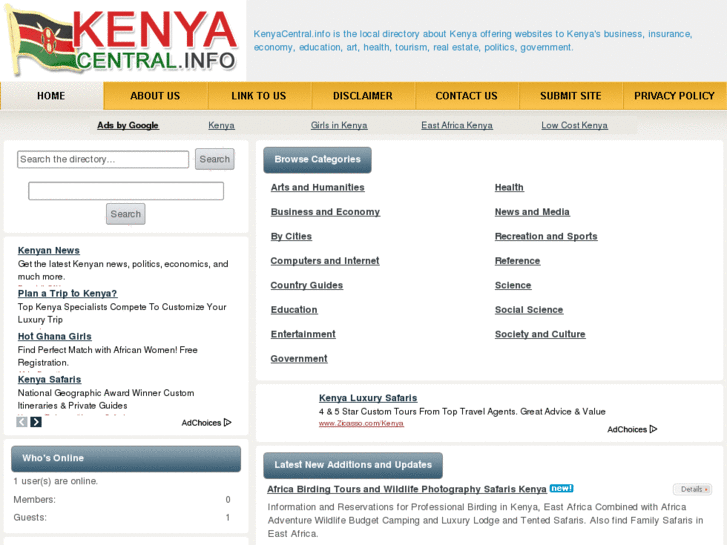Open Kenya Luxury Safaris ad title
The width and height of the screenshot is (727, 545).
pos(368,398)
